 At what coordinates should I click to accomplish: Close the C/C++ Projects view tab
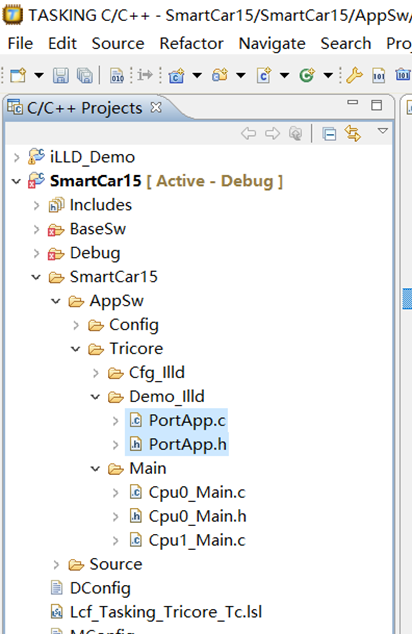point(156,107)
